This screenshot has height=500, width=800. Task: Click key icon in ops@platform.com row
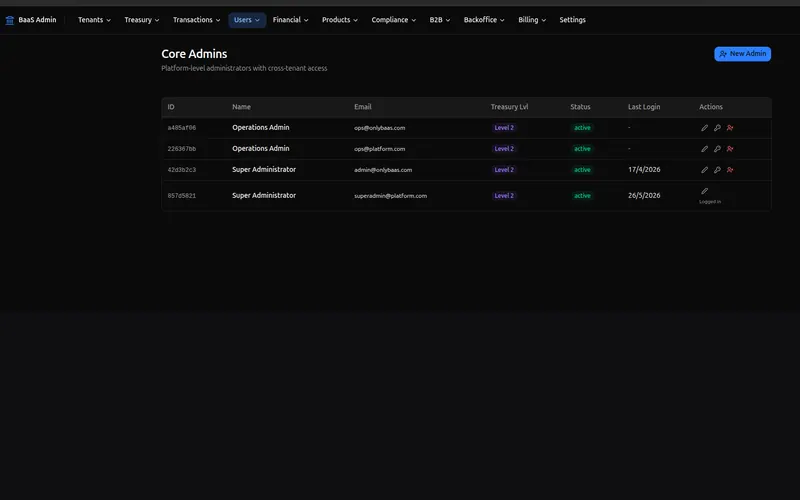click(717, 149)
